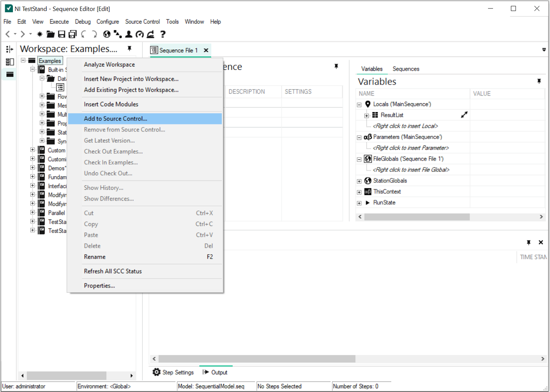Click the Open file folder icon

click(50, 34)
